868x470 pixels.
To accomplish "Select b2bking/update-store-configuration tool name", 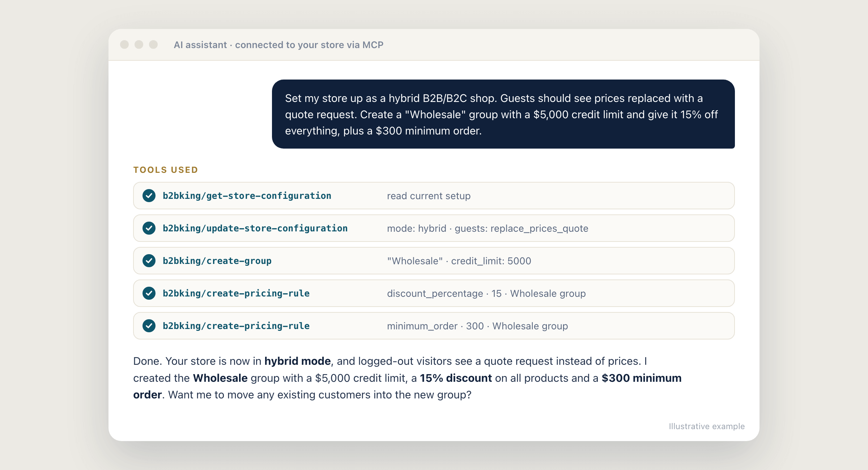I will coord(255,228).
